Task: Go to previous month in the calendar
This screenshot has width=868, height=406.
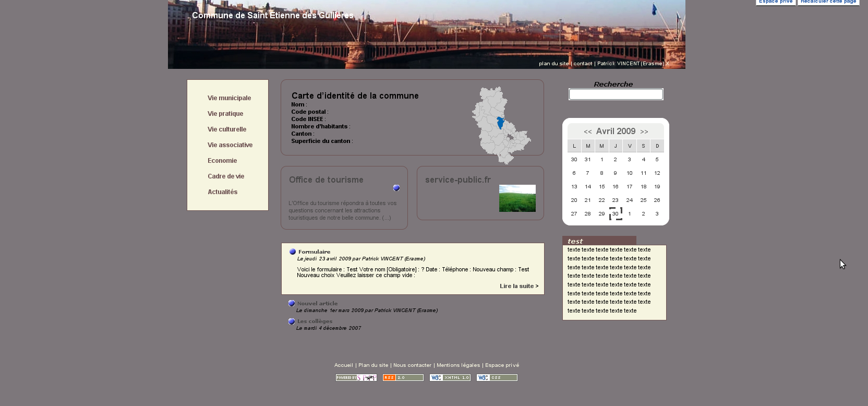Action: pos(587,132)
